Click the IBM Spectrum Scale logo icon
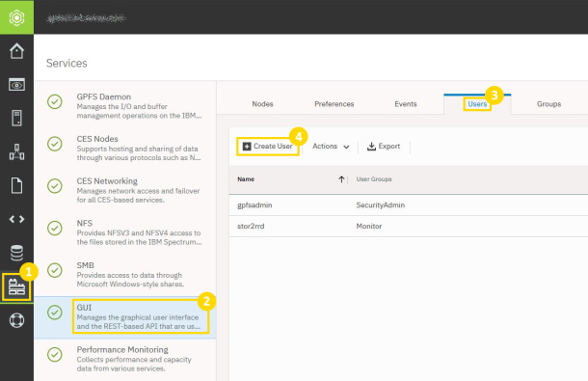 [16, 17]
